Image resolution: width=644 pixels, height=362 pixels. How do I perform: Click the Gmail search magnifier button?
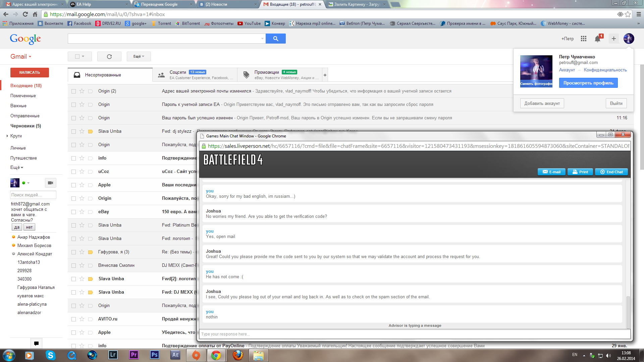[275, 39]
